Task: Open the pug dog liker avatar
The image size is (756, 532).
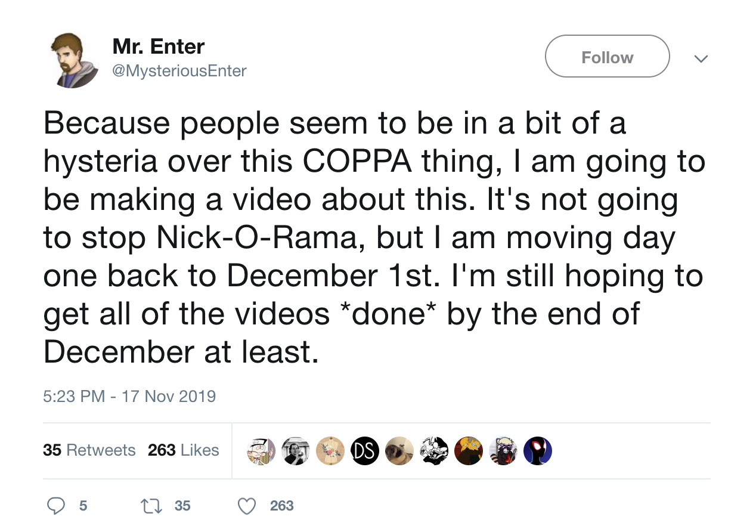Action: coord(399,451)
